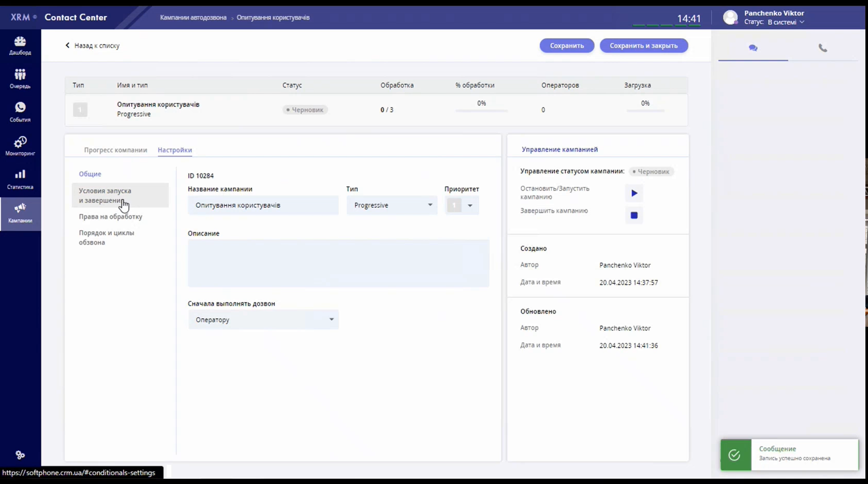Screen dimensions: 868x484
Task: Click the 14:41 clock in header
Action: pyautogui.click(x=689, y=19)
